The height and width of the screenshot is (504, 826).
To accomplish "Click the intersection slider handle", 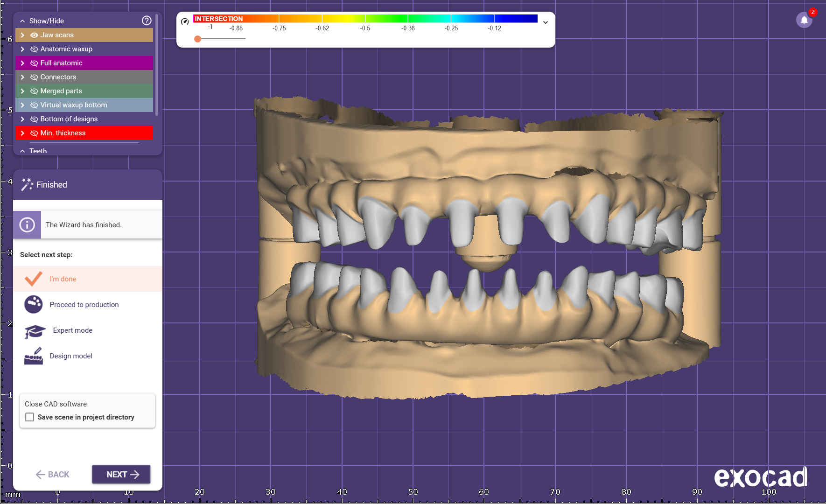I will pos(198,39).
